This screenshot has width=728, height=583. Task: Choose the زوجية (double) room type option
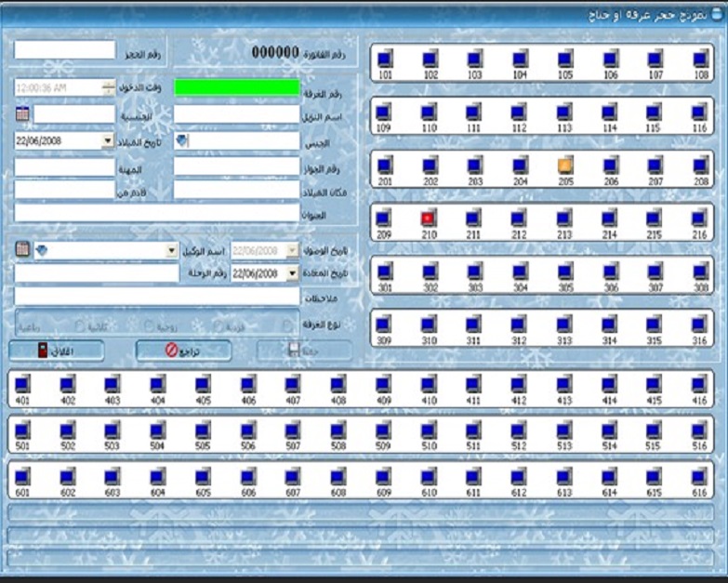point(149,327)
